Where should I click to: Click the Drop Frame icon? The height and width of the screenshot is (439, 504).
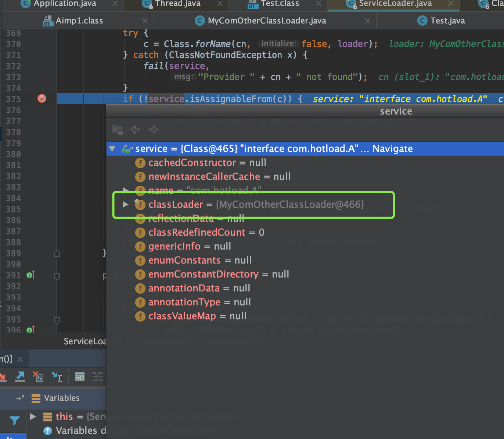point(38,377)
